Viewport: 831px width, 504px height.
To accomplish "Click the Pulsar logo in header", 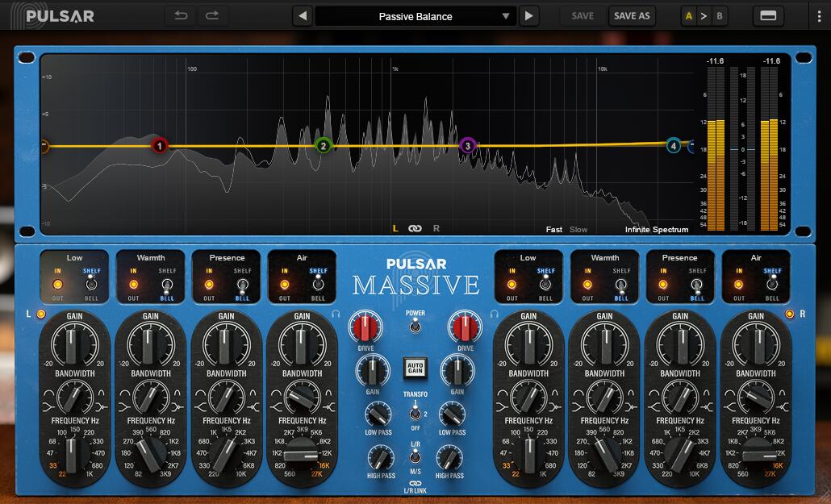I will (53, 15).
